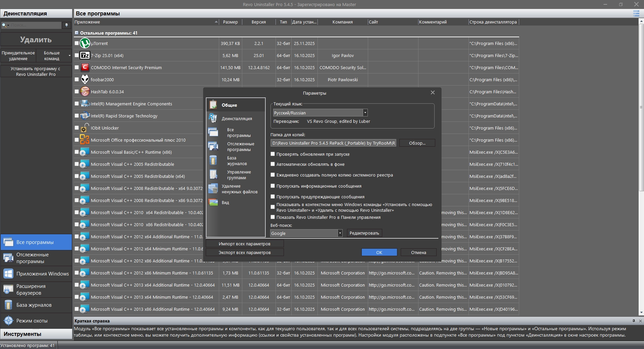This screenshot has height=349, width=644.
Task: Collapse the Остальные программы group
Action: pyautogui.click(x=77, y=33)
